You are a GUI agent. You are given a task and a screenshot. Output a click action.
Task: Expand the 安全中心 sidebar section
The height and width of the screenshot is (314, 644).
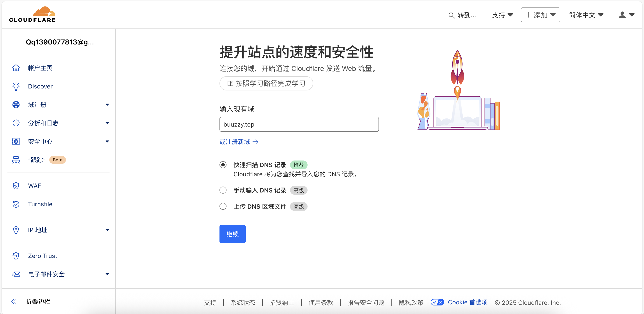107,141
